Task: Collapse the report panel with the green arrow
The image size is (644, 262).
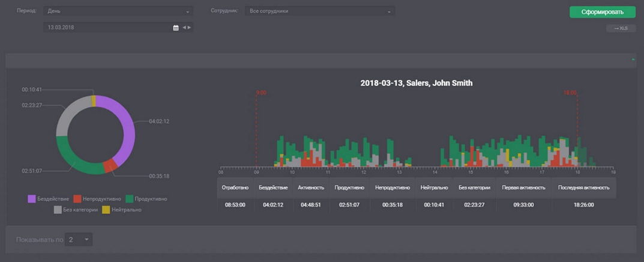Action: 633,59
